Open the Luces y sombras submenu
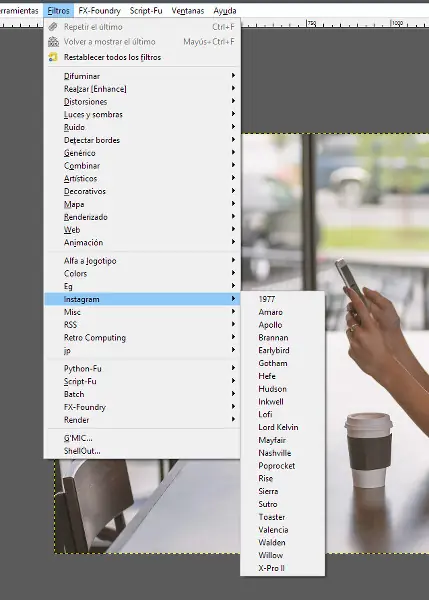429x600 pixels. [x=142, y=114]
